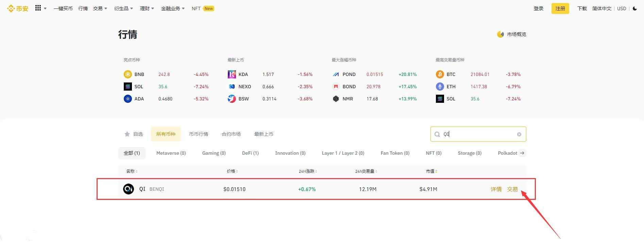
Task: Select Fan Token (0) category filter
Action: click(x=395, y=153)
